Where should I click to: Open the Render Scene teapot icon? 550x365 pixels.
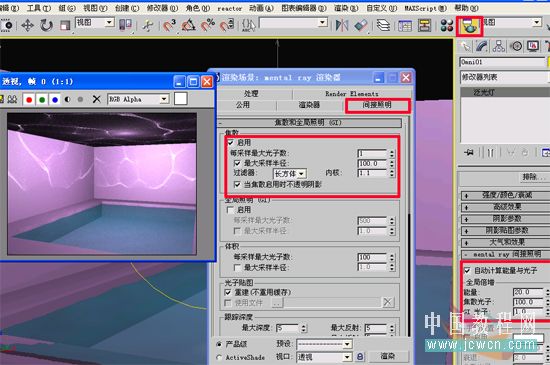pos(469,26)
